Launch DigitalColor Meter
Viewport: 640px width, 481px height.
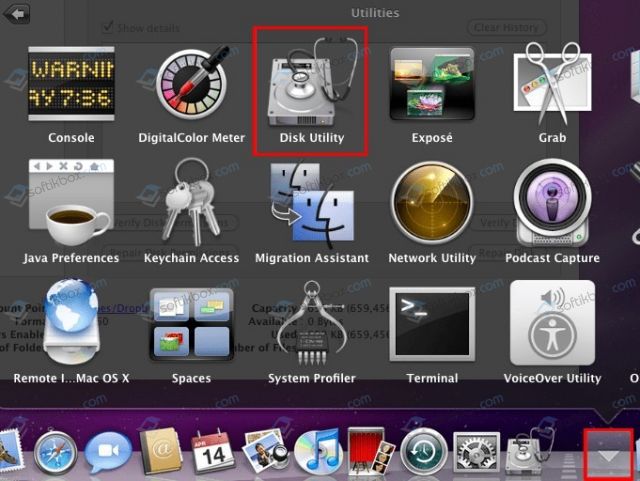(191, 84)
